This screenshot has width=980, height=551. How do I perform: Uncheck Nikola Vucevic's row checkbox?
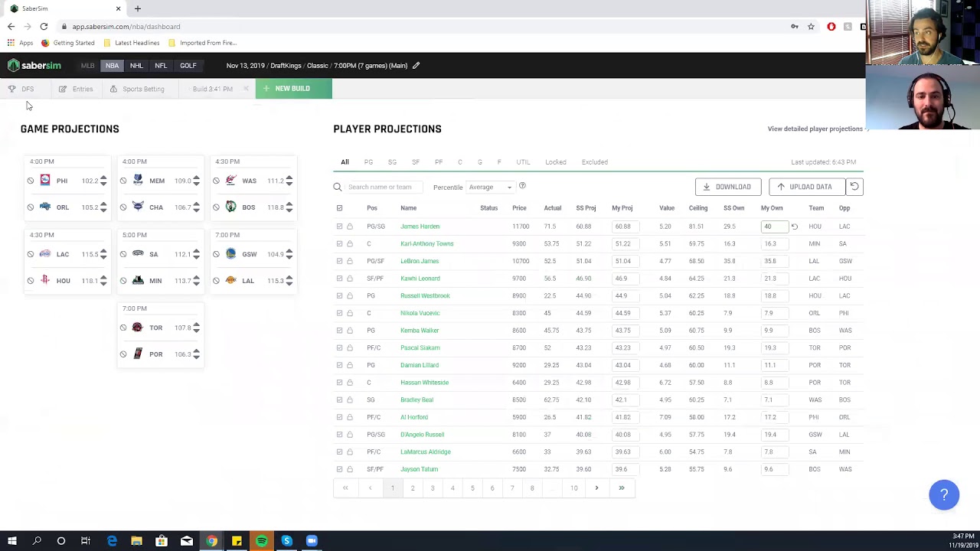340,313
